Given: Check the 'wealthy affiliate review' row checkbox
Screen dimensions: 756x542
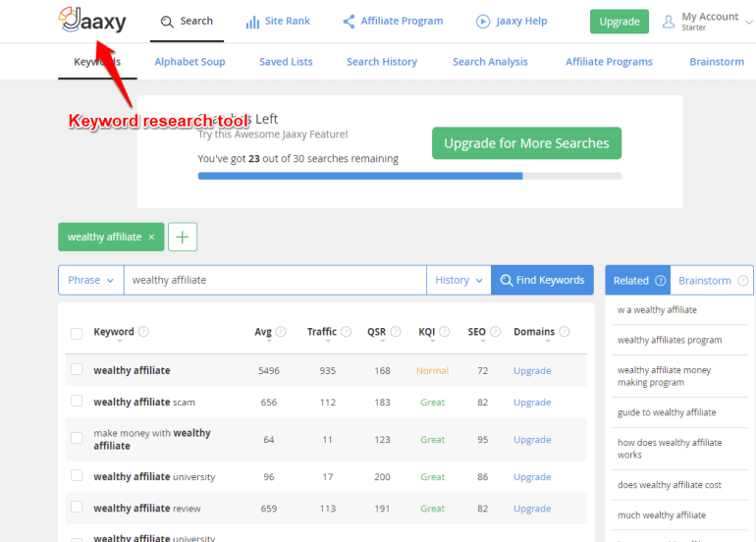Looking at the screenshot, I should [77, 507].
